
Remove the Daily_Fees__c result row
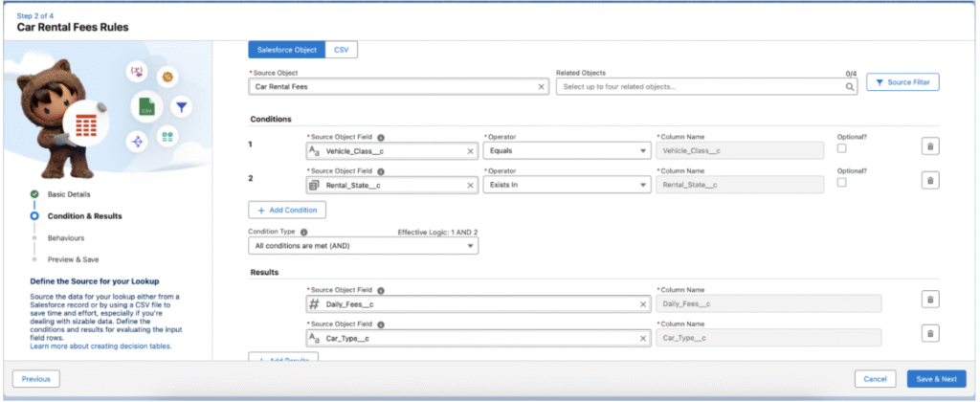point(930,300)
